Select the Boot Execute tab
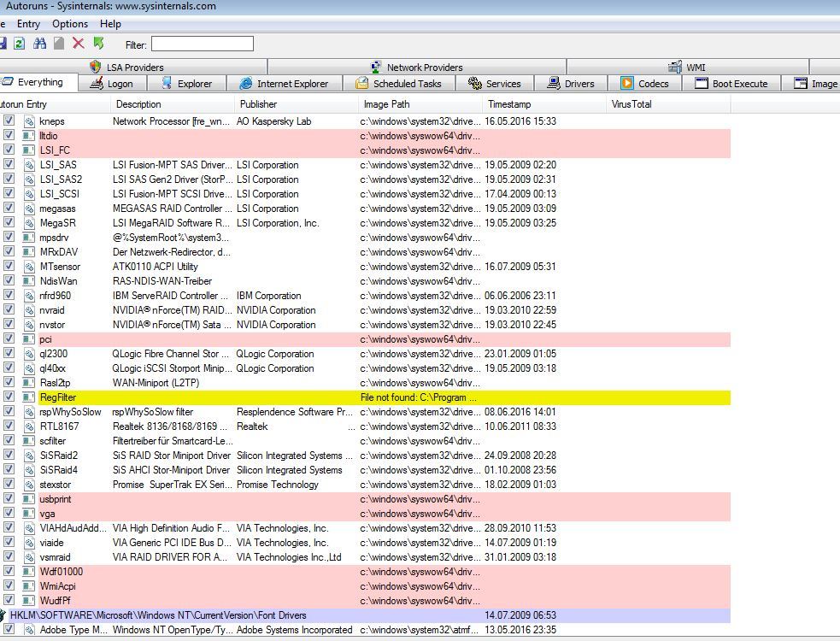Image resolution: width=840 pixels, height=641 pixels. point(731,84)
